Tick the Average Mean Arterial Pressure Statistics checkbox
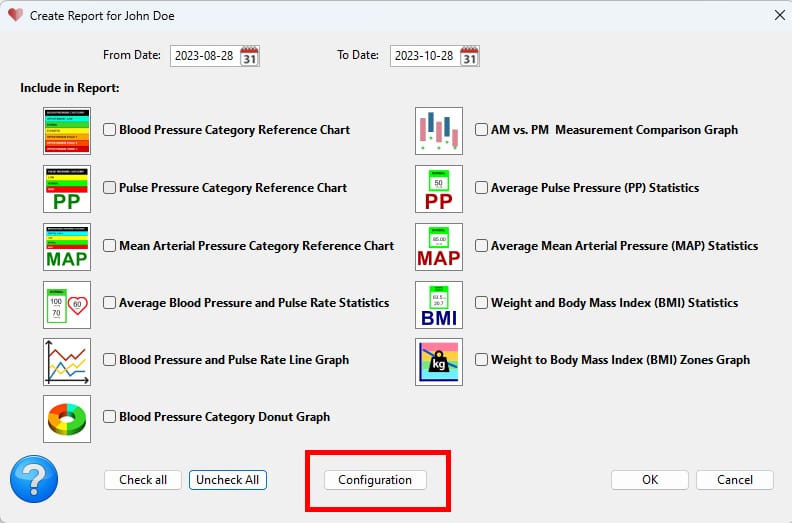 pyautogui.click(x=482, y=246)
